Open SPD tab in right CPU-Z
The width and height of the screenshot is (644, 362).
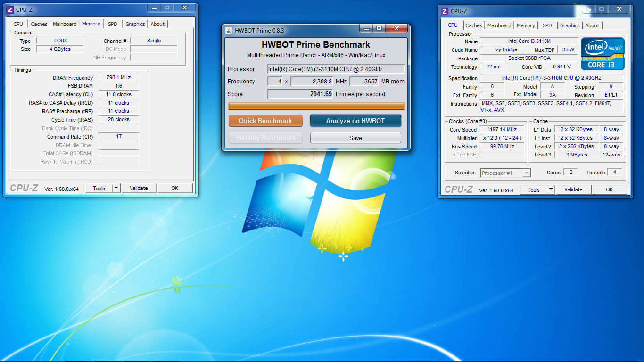(x=547, y=25)
